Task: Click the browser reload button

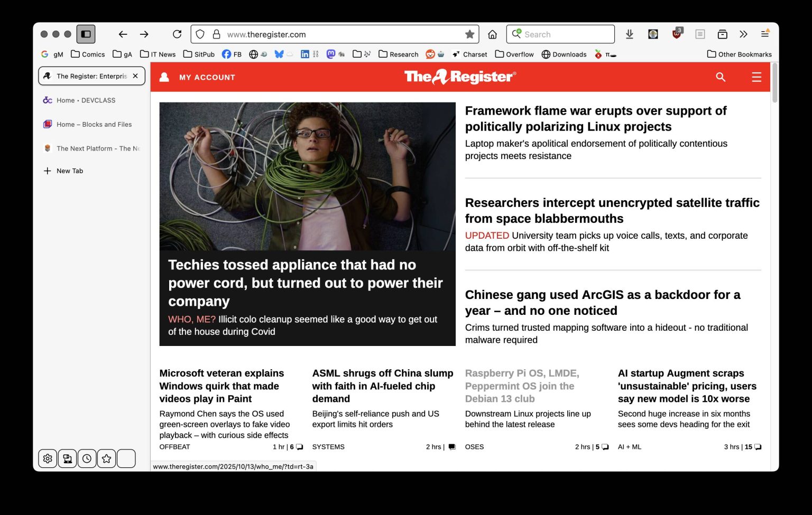Action: click(177, 34)
